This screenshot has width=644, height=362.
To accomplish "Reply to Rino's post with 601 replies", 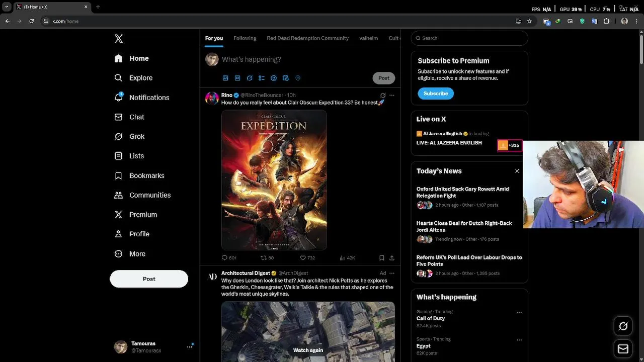I will pyautogui.click(x=229, y=258).
